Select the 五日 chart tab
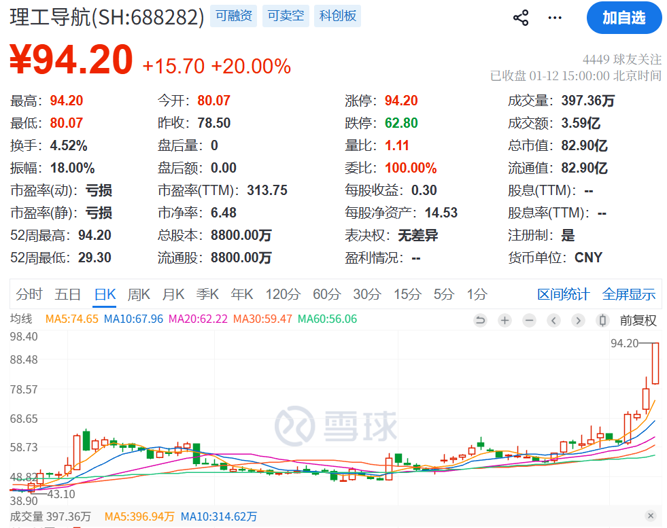The image size is (667, 528). [68, 294]
